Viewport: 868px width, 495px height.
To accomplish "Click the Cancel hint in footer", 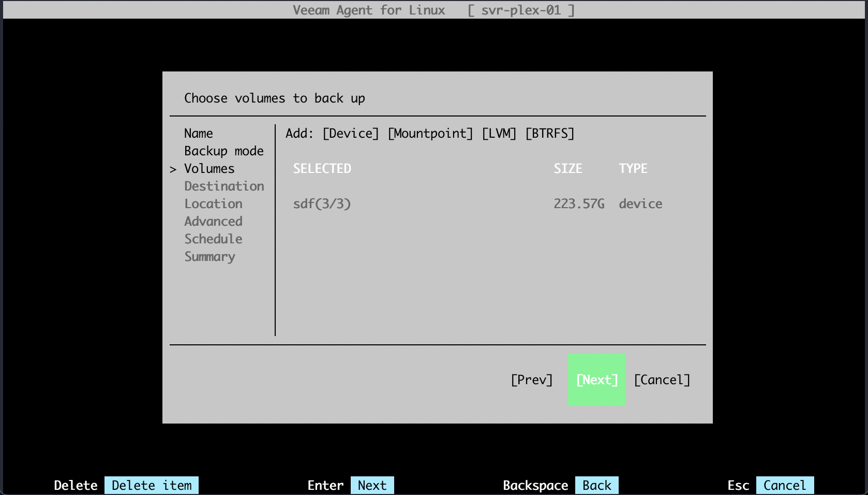I will coord(785,485).
